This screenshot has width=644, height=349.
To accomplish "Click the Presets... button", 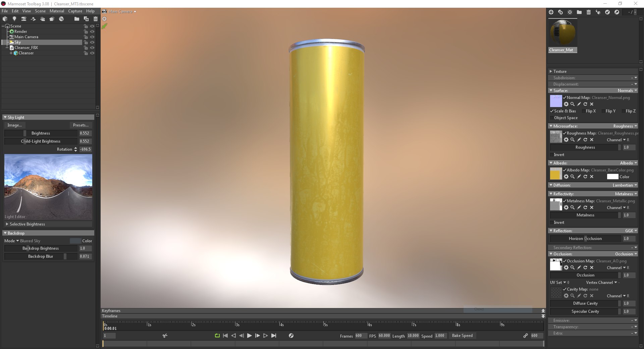I will [81, 125].
